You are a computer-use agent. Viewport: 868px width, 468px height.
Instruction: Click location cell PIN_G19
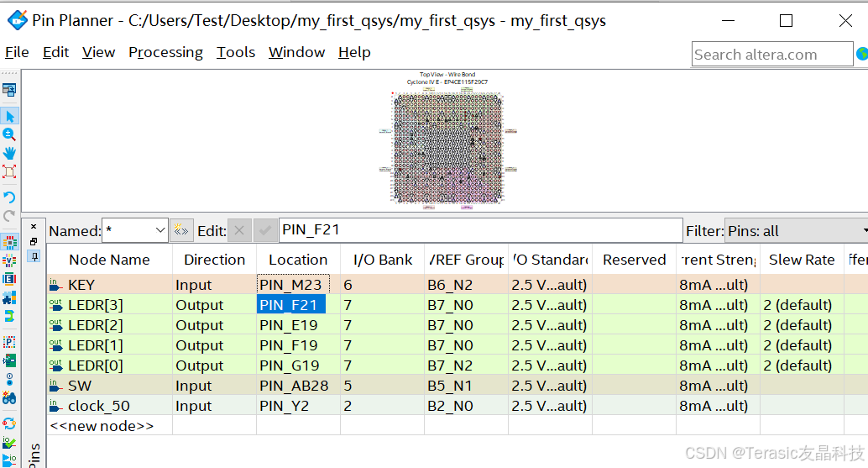[x=298, y=365]
